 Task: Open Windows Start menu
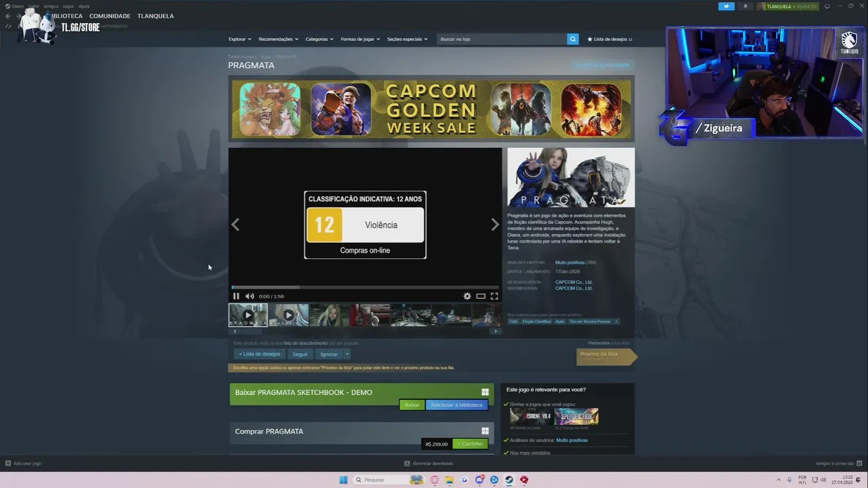pyautogui.click(x=343, y=480)
